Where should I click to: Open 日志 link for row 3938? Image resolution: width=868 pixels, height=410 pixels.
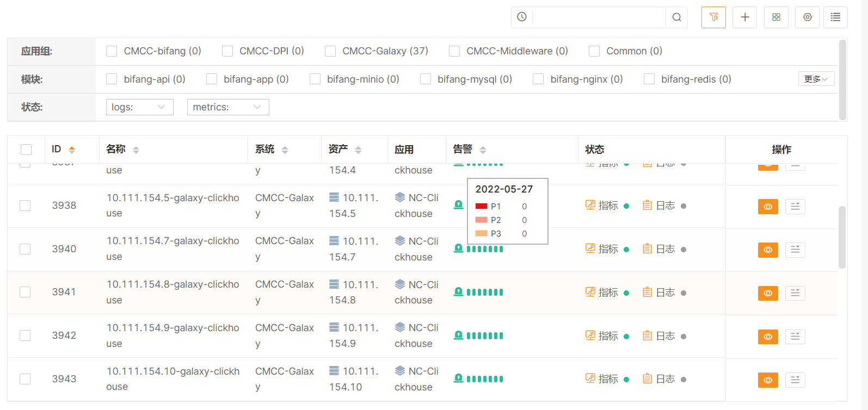pyautogui.click(x=659, y=206)
